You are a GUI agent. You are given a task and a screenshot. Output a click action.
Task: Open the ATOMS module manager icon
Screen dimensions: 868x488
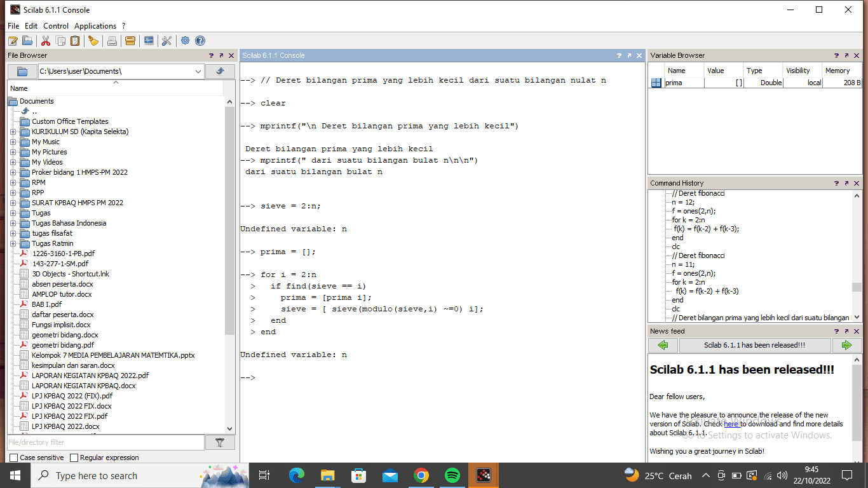130,41
